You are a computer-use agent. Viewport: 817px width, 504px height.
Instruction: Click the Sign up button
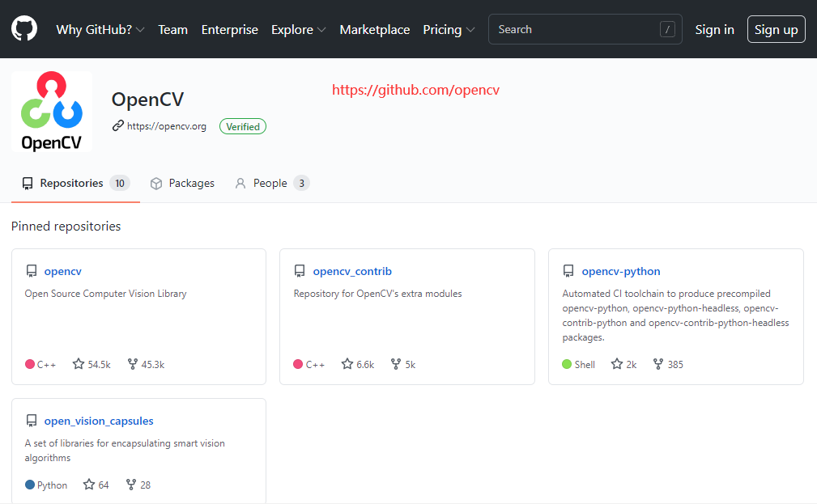[x=777, y=29]
